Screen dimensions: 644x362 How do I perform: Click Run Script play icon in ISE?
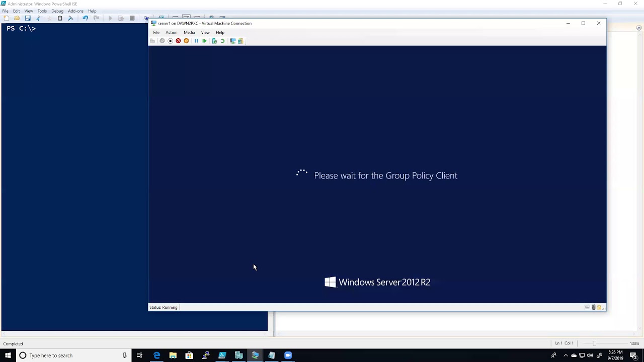tap(110, 18)
